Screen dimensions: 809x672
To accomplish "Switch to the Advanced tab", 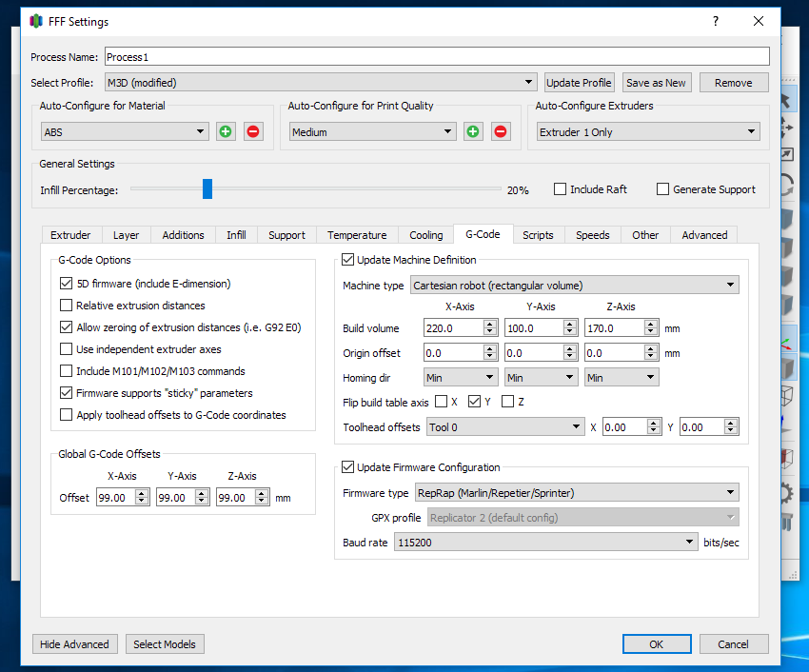I will tap(704, 235).
